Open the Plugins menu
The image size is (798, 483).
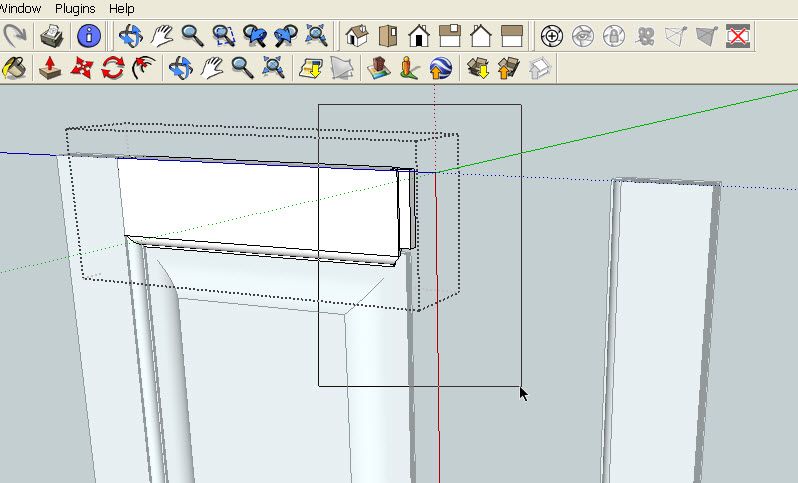click(75, 8)
